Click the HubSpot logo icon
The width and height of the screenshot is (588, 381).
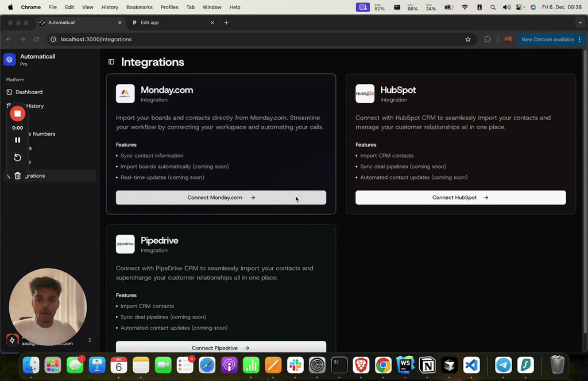(365, 94)
